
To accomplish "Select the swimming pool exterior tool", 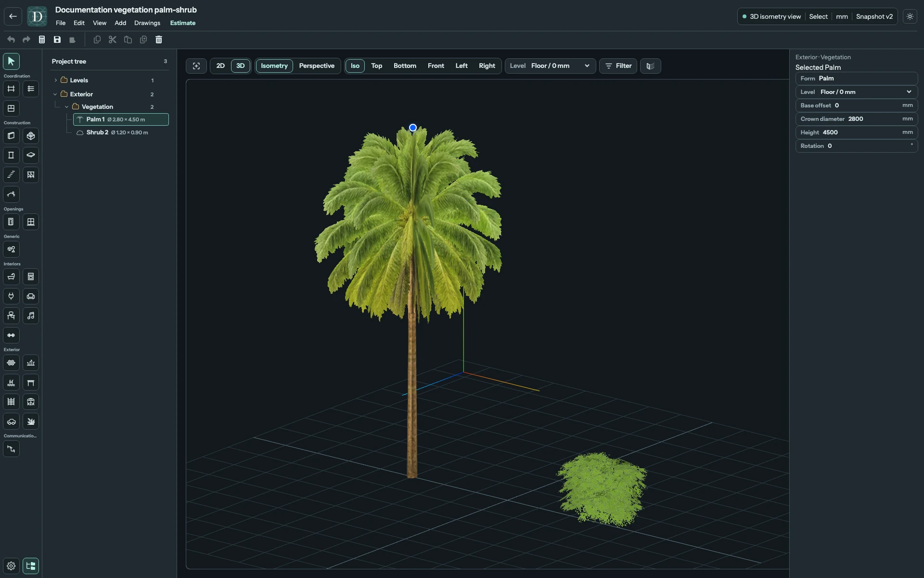I will tap(11, 382).
